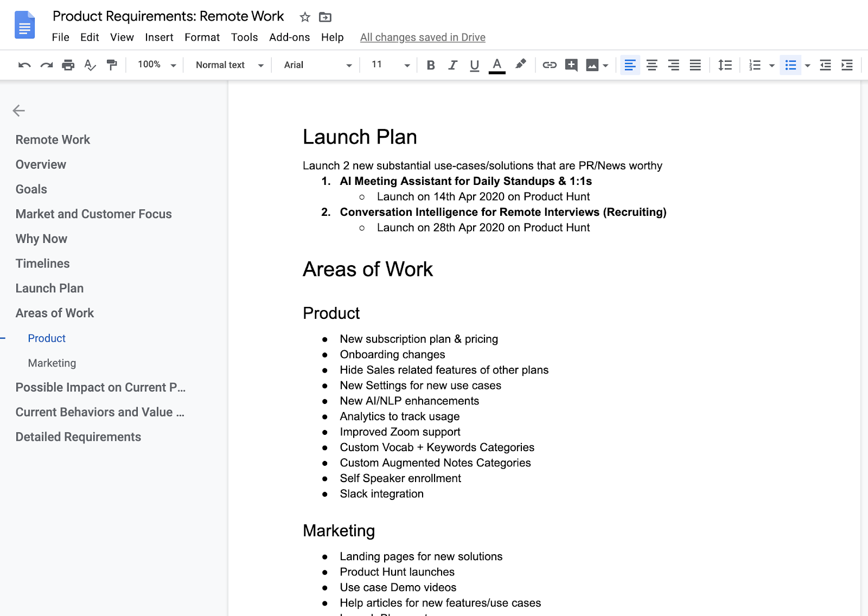The width and height of the screenshot is (868, 616).
Task: Open the text color picker
Action: [497, 65]
